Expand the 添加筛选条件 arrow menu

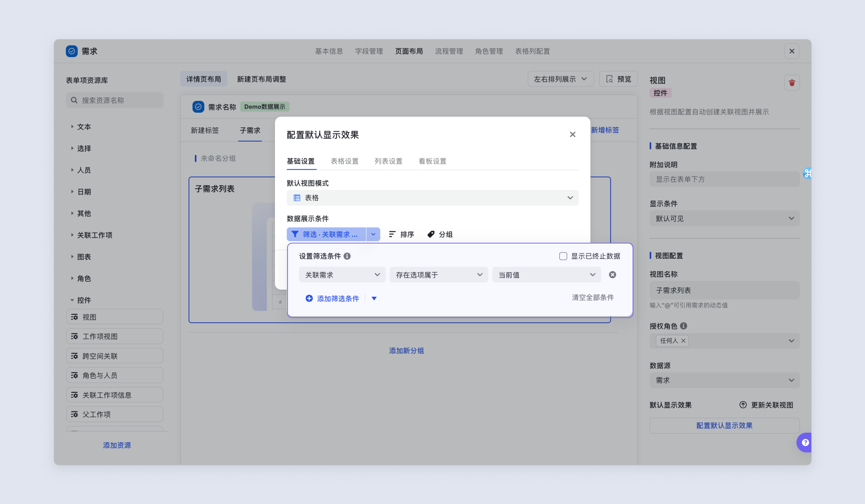(374, 298)
